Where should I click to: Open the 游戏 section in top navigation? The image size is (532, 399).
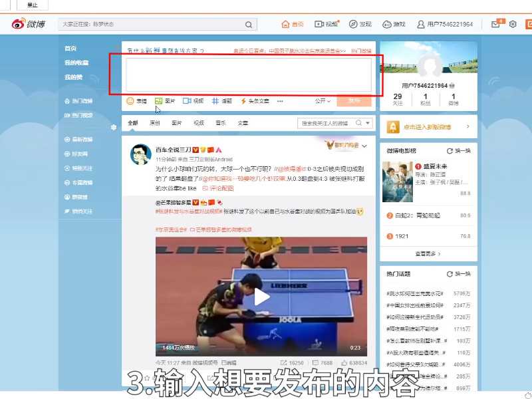pyautogui.click(x=395, y=24)
